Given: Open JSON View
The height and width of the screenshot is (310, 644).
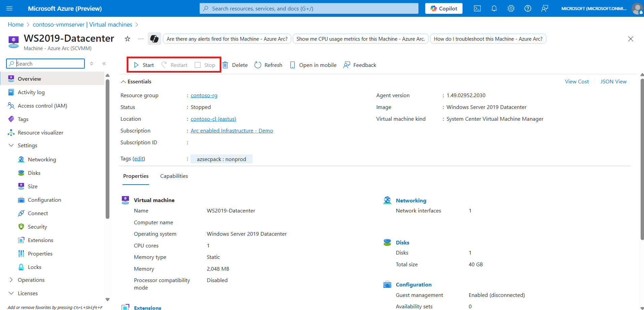Looking at the screenshot, I should tap(613, 81).
